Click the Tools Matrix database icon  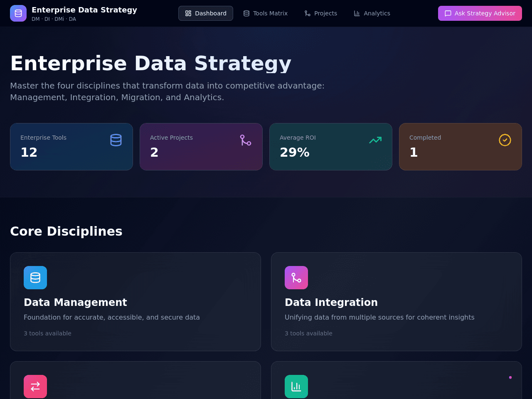(246, 13)
